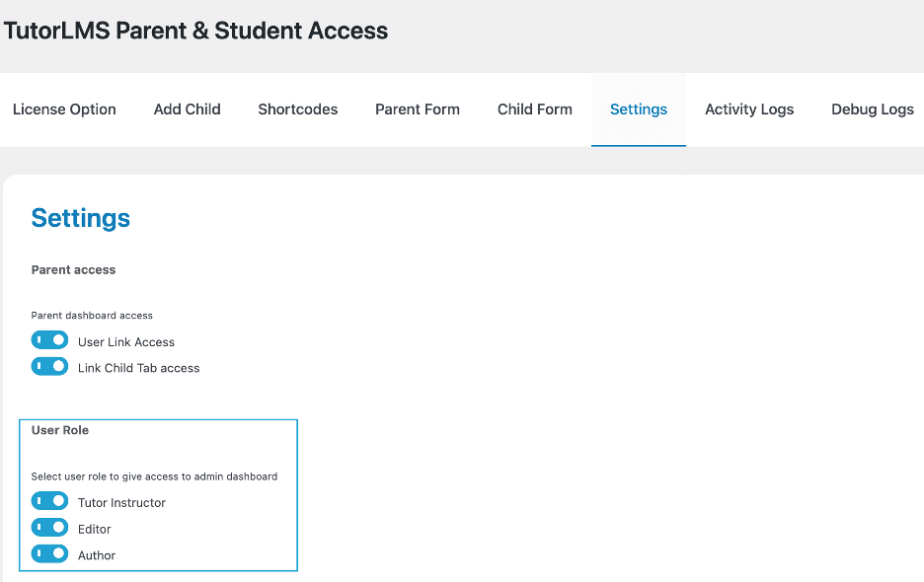Click the TutorLMS Parent & Student Access title
The image size is (924, 582).
[x=195, y=31]
